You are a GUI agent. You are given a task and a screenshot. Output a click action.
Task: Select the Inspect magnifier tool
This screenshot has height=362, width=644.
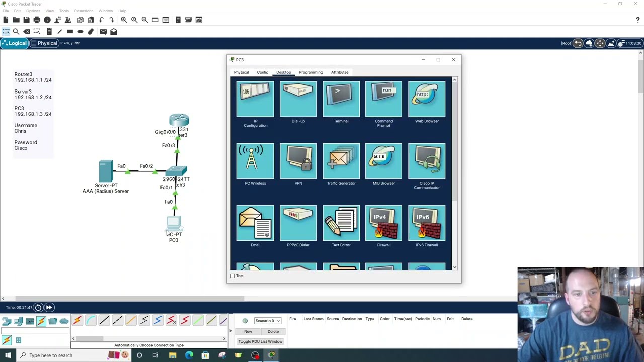[16, 32]
